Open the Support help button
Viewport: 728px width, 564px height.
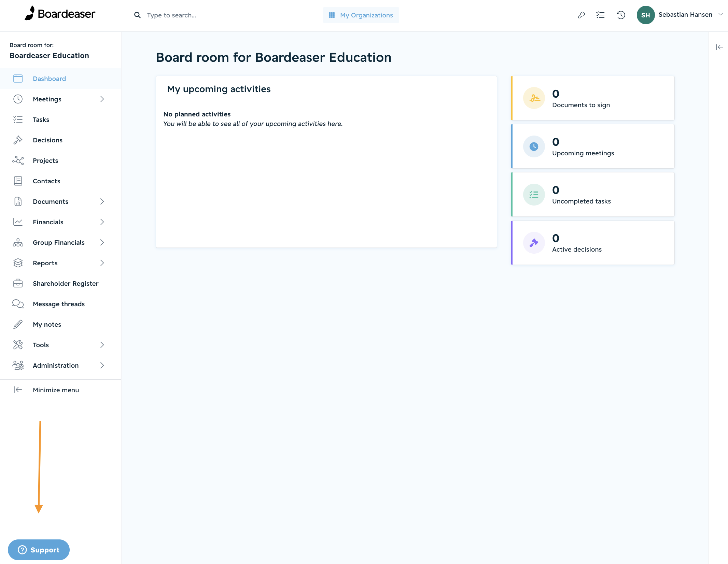[39, 550]
